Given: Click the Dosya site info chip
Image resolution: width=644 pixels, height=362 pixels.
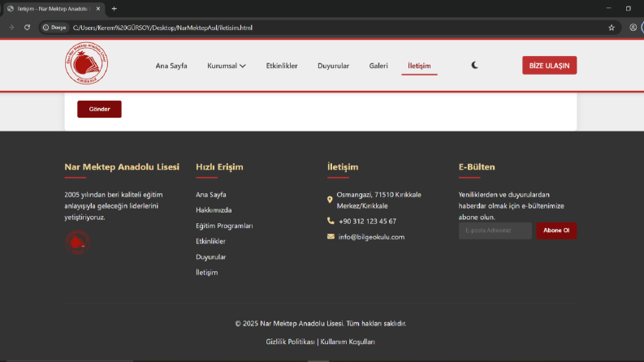Looking at the screenshot, I should [54, 28].
